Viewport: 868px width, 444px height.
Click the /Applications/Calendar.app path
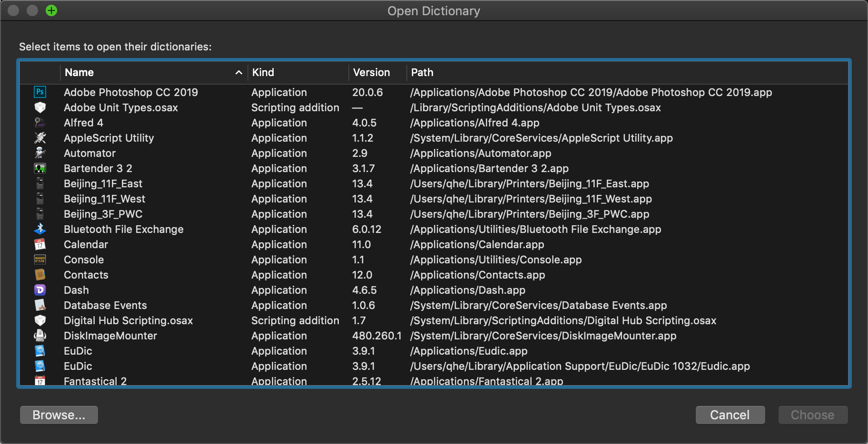(x=477, y=244)
